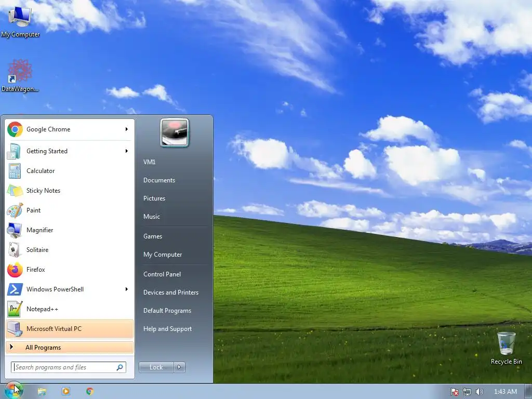Viewport: 532px width, 399px height.
Task: Start Solitaire from its card icon
Action: point(14,250)
